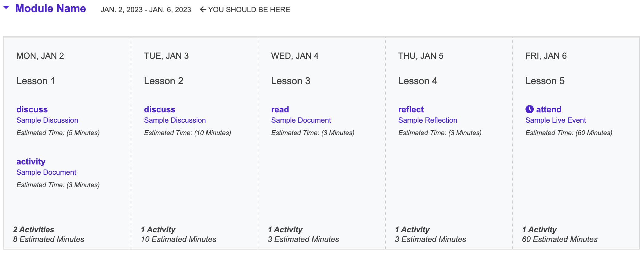The image size is (644, 255).
Task: Select the Lesson 5 title
Action: [545, 81]
